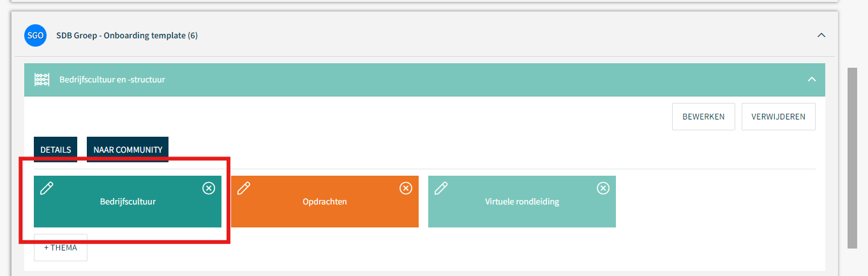Open the Virtuele rondleiding theme tile
Screen dimensions: 868x276
click(x=522, y=201)
